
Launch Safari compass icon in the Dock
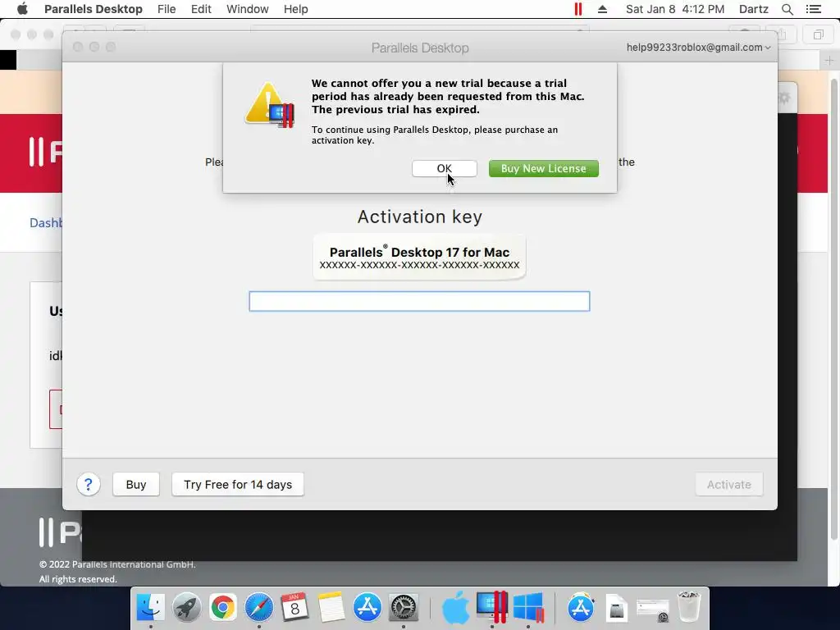[258, 607]
